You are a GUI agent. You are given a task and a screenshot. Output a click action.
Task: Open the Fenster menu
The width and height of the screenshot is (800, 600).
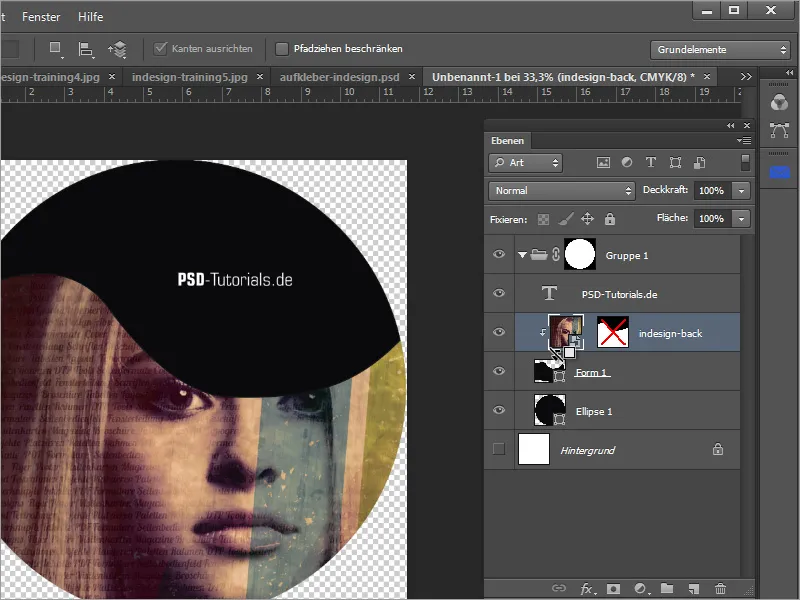pos(41,17)
